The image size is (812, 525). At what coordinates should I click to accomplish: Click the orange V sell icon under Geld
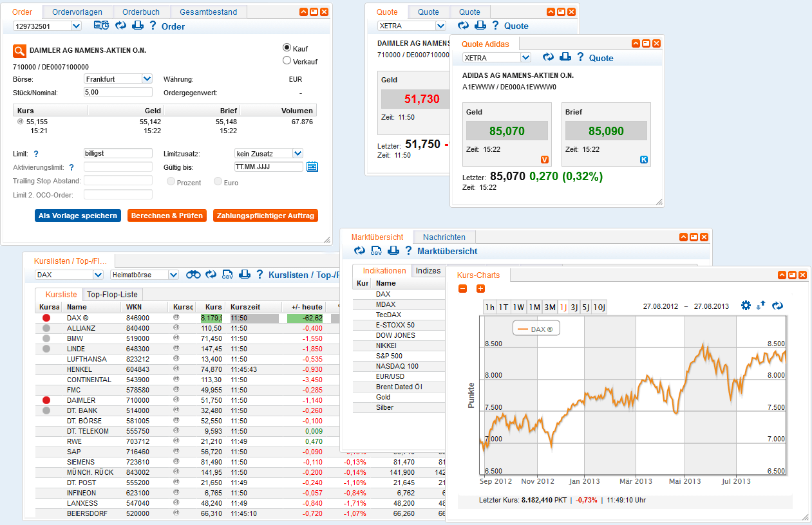[544, 160]
